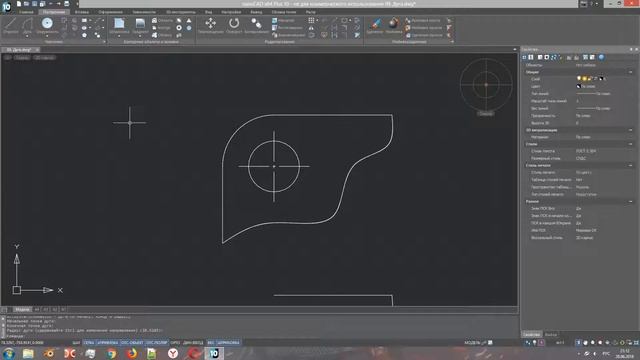Screen dimensions: 640x360
Task: Click the Вес линий lineweight preview line
Action: pyautogui.click(x=586, y=108)
